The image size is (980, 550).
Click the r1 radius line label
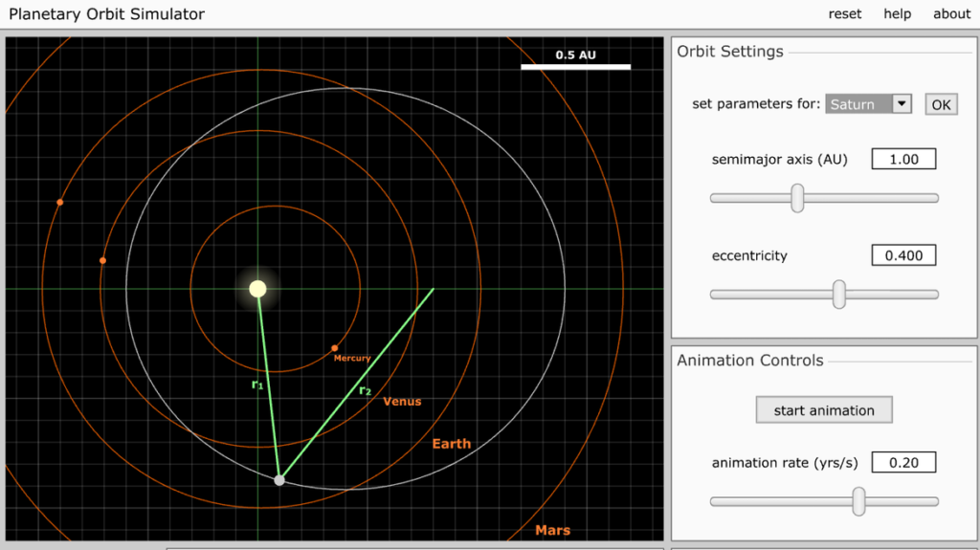tap(256, 385)
